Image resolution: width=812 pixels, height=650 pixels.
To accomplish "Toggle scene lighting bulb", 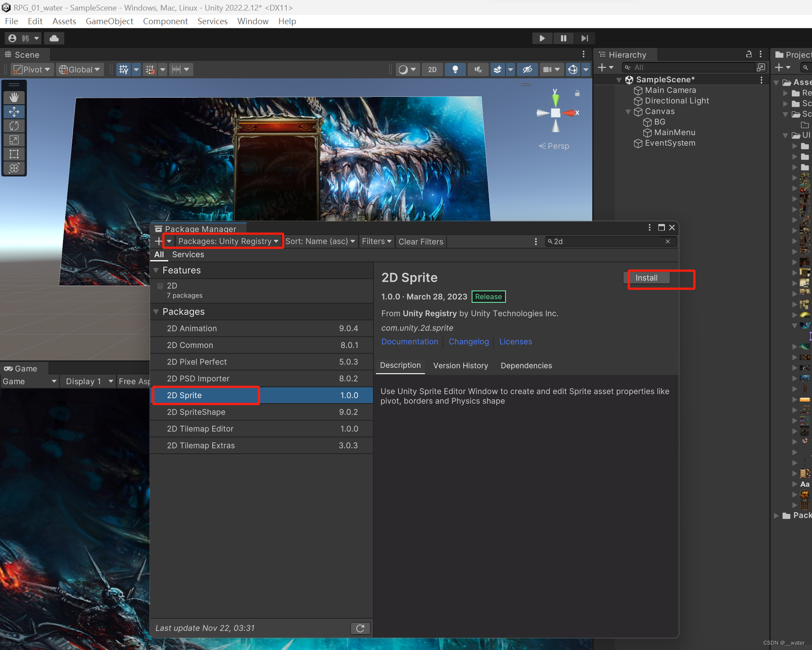I will (x=455, y=70).
